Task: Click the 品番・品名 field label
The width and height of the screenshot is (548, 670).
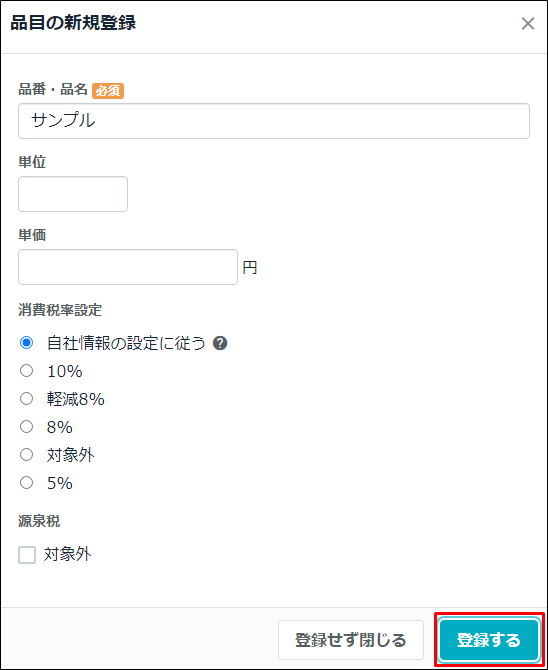Action: [x=53, y=90]
